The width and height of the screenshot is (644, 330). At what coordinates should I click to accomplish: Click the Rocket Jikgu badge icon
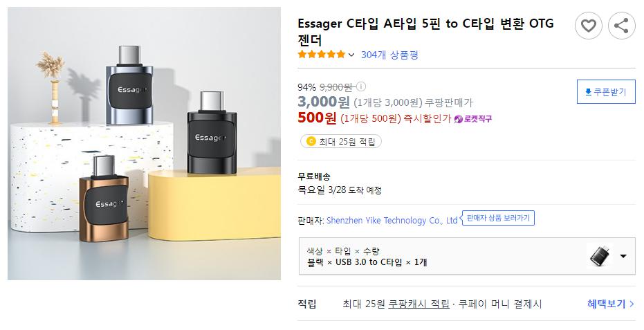(459, 119)
